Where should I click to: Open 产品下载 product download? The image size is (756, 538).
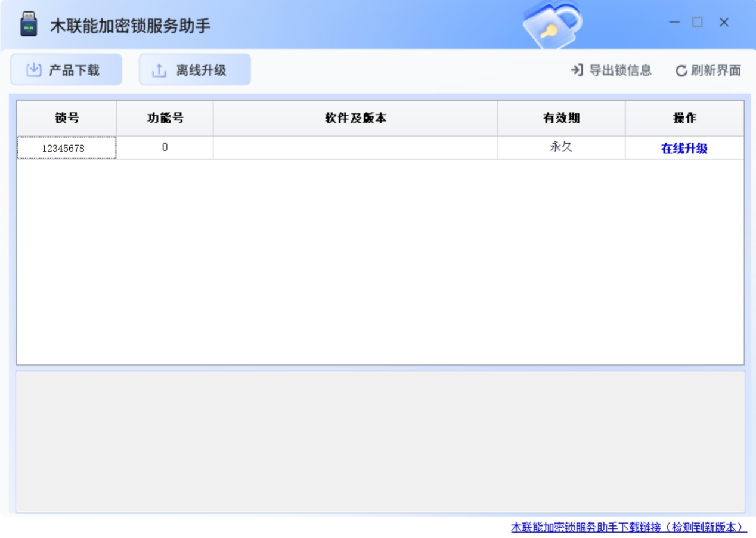[x=66, y=70]
